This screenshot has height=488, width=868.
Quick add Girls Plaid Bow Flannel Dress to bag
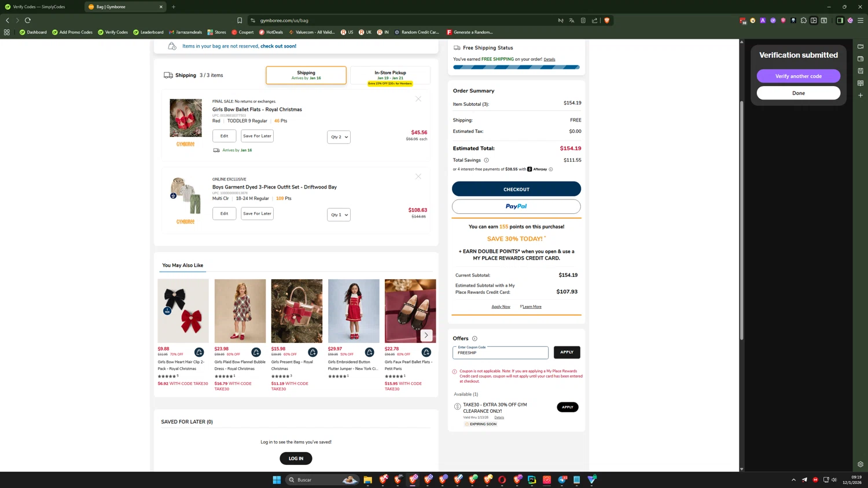point(256,352)
